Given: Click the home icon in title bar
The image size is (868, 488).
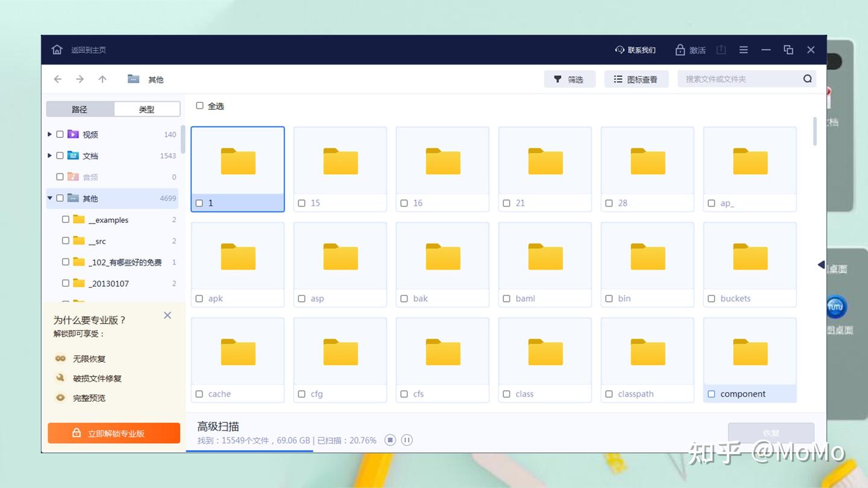Looking at the screenshot, I should tap(57, 49).
